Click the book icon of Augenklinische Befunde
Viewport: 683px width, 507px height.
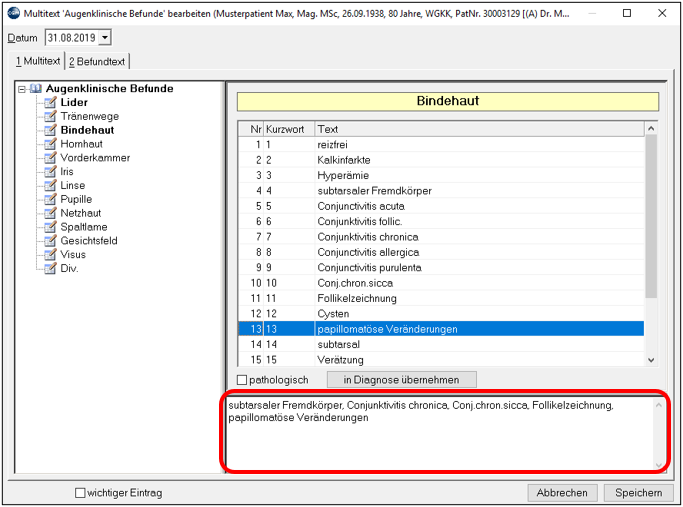click(x=36, y=89)
